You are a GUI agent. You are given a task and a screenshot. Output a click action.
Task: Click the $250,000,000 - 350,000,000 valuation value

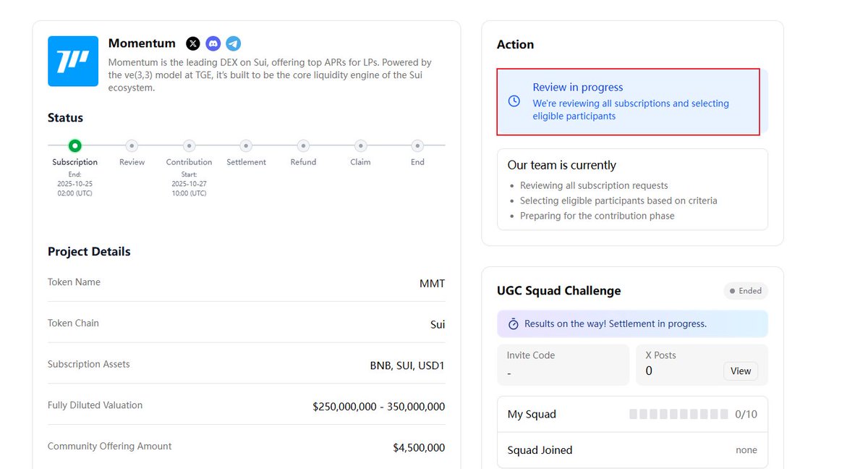tap(379, 407)
